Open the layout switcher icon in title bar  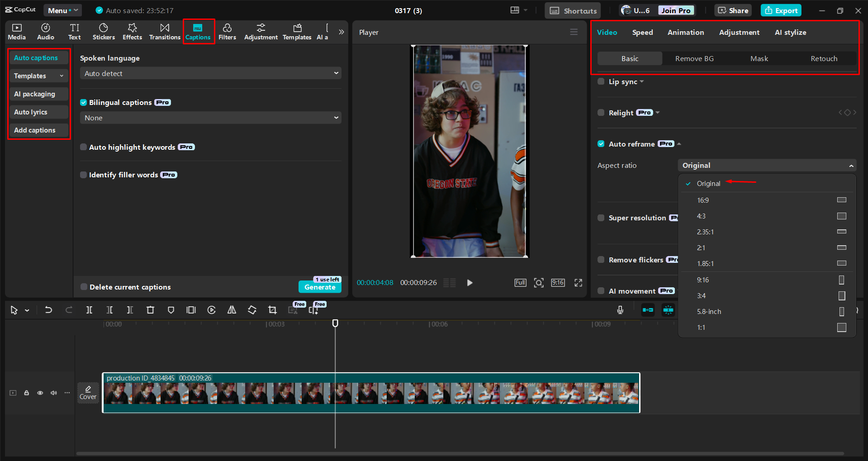[515, 10]
